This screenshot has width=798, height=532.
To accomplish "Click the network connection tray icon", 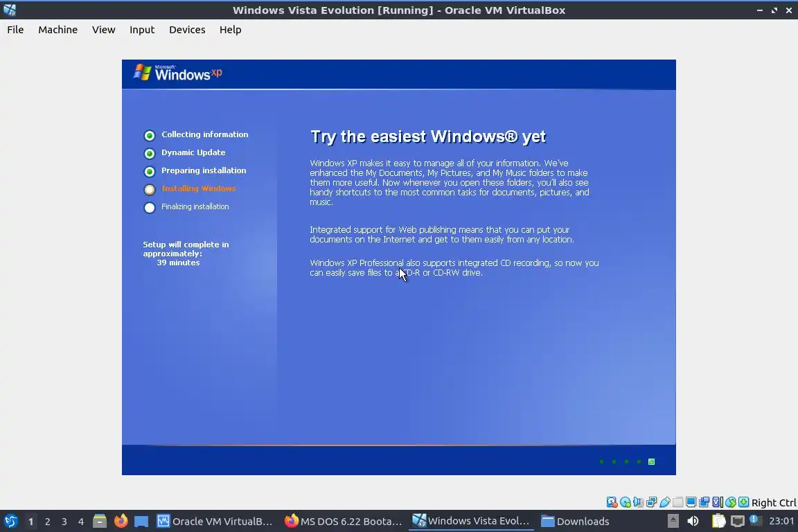I will (x=738, y=521).
